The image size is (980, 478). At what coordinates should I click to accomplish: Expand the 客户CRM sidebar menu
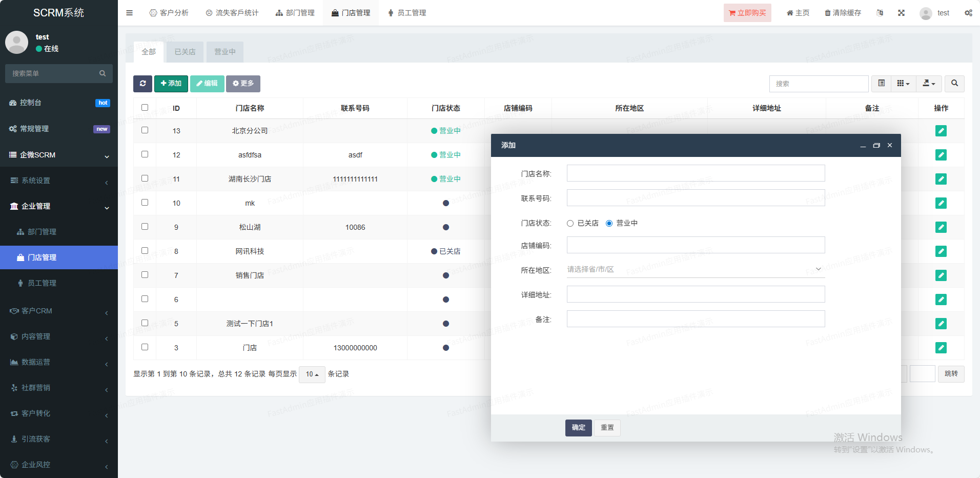tap(58, 311)
